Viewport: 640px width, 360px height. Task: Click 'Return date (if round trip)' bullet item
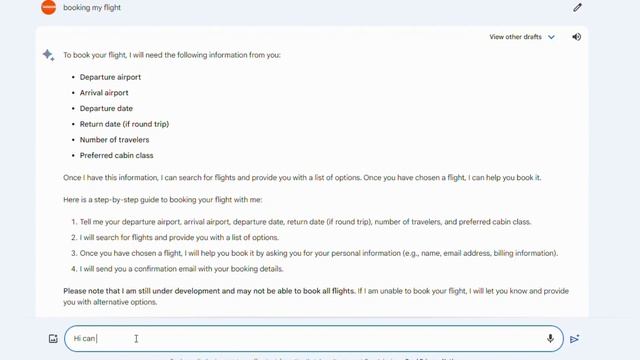tap(124, 124)
